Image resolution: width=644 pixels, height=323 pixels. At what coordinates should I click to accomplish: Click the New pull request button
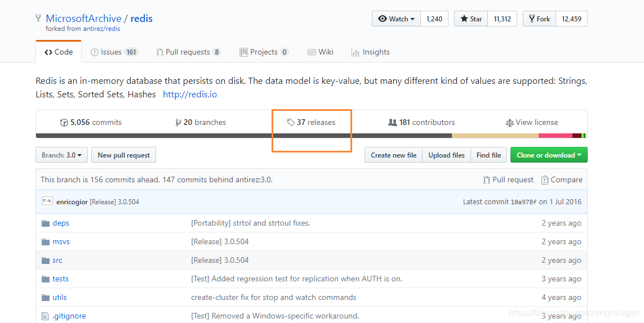click(123, 155)
